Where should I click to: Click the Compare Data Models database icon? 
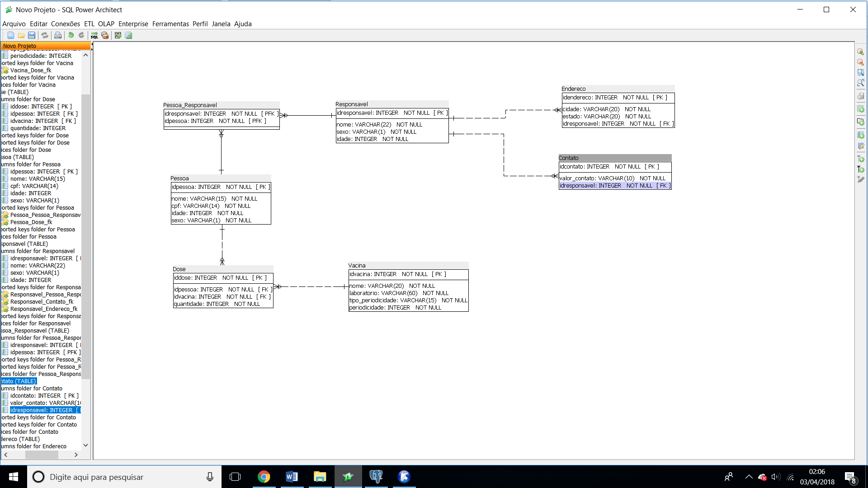point(105,35)
